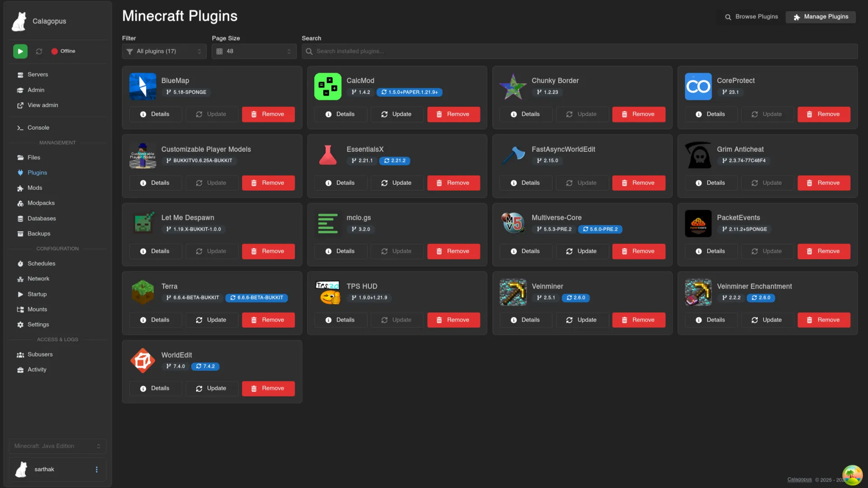Open Minecraft: Java Edition selector

(x=57, y=446)
